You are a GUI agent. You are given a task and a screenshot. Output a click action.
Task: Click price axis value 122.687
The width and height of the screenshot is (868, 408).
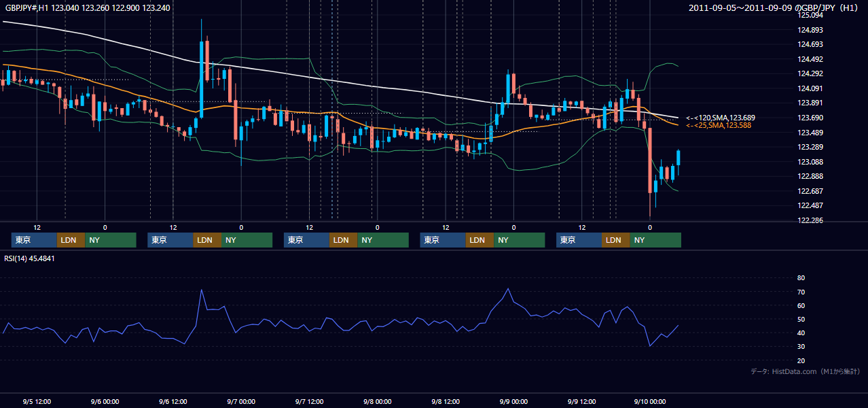tap(810, 191)
